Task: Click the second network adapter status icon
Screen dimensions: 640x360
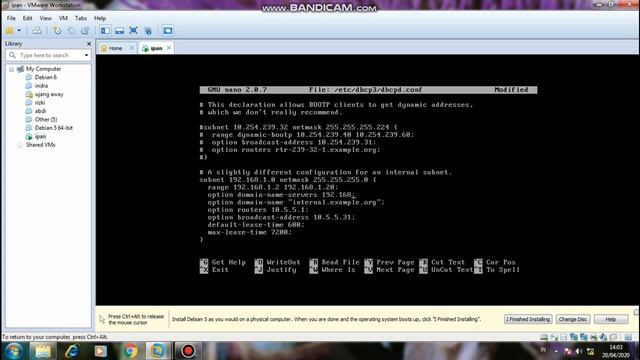Action: click(584, 337)
